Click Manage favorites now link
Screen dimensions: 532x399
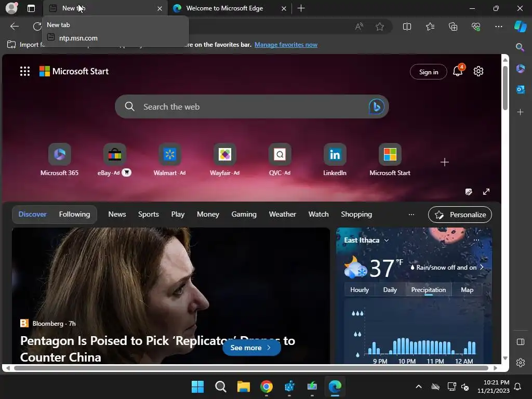(286, 45)
